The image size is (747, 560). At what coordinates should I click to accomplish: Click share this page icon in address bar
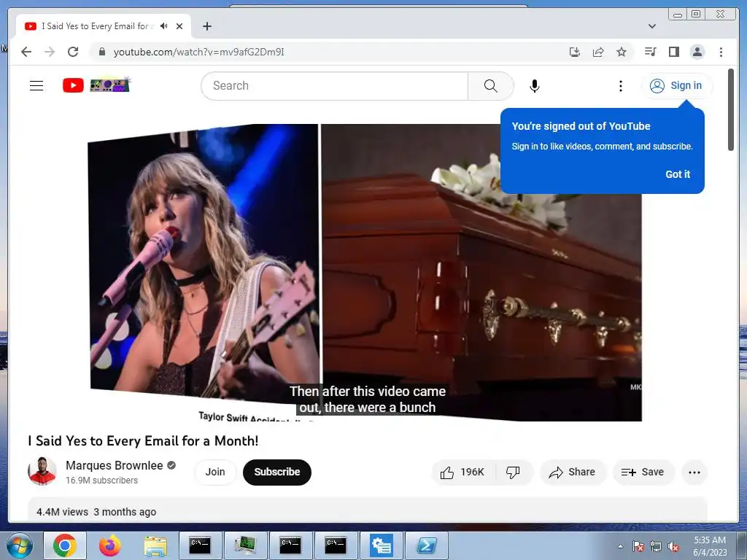pos(598,52)
